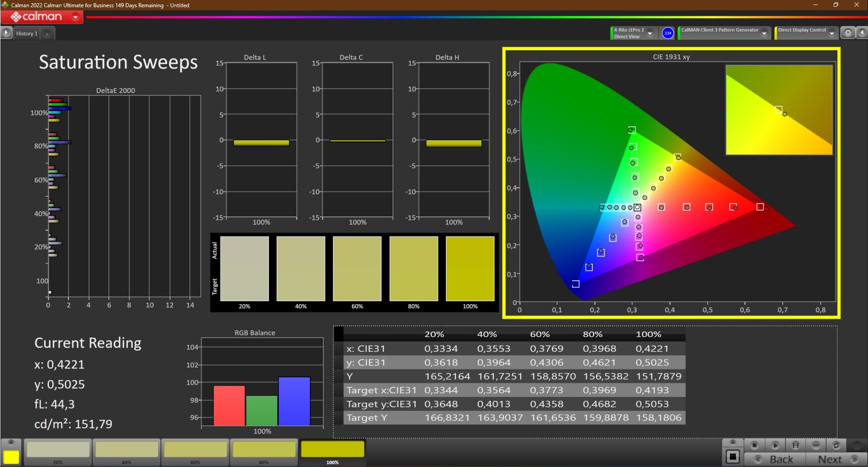Open settings gear in top toolbar
Screen dimensions: 868x467
tap(848, 33)
